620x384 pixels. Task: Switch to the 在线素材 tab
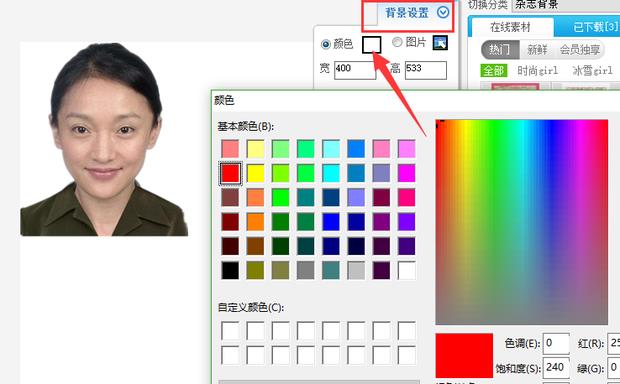tap(510, 27)
